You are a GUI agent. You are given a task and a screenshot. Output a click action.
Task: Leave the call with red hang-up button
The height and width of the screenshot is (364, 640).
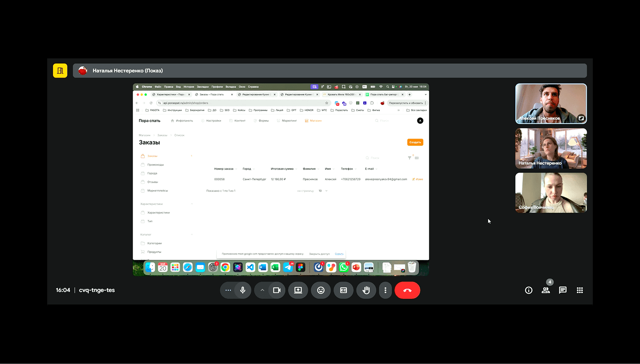pos(407,290)
